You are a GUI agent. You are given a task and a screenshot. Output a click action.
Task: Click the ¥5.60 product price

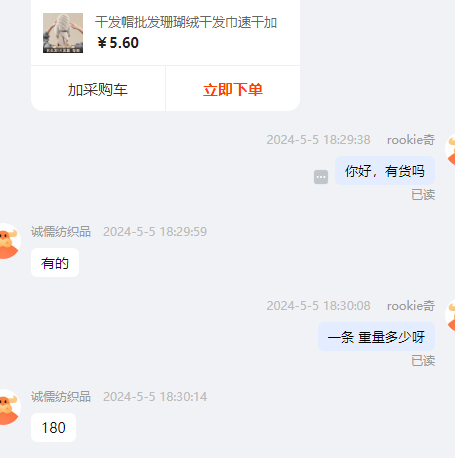(x=118, y=43)
